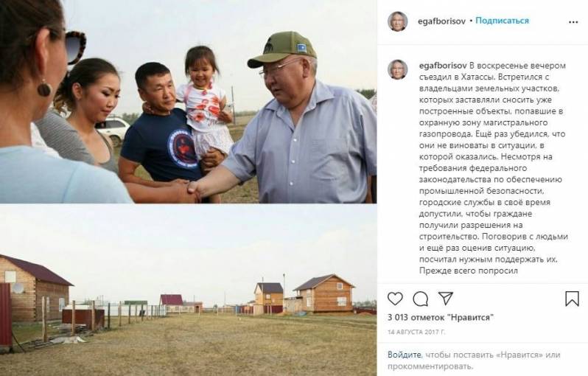Open the egafborisov username in header
The image size is (588, 376).
(441, 21)
